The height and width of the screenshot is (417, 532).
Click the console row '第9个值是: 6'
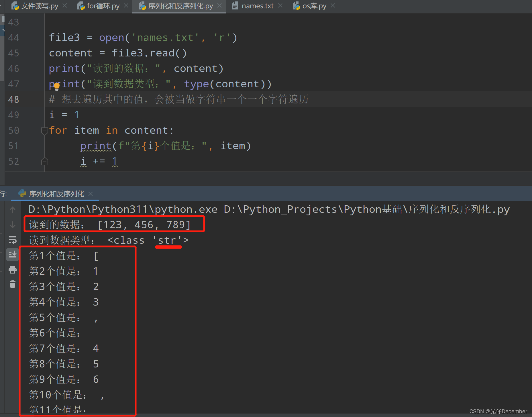point(64,379)
